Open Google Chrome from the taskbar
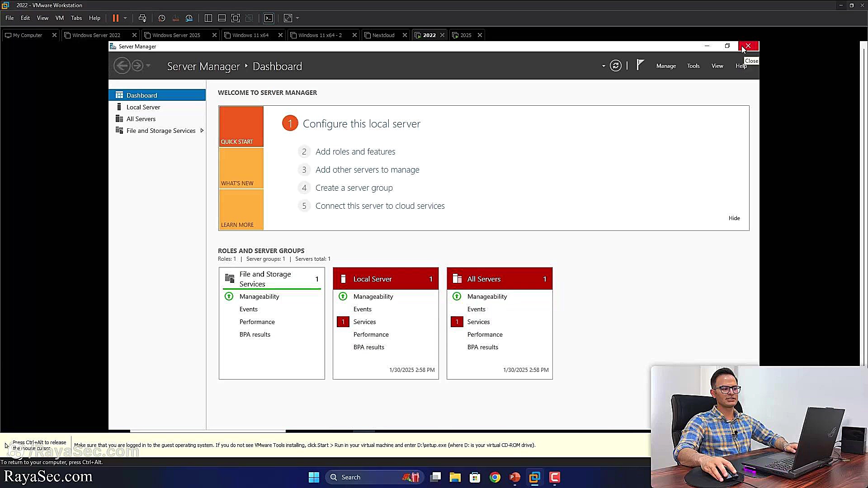This screenshot has height=488, width=868. pyautogui.click(x=495, y=477)
